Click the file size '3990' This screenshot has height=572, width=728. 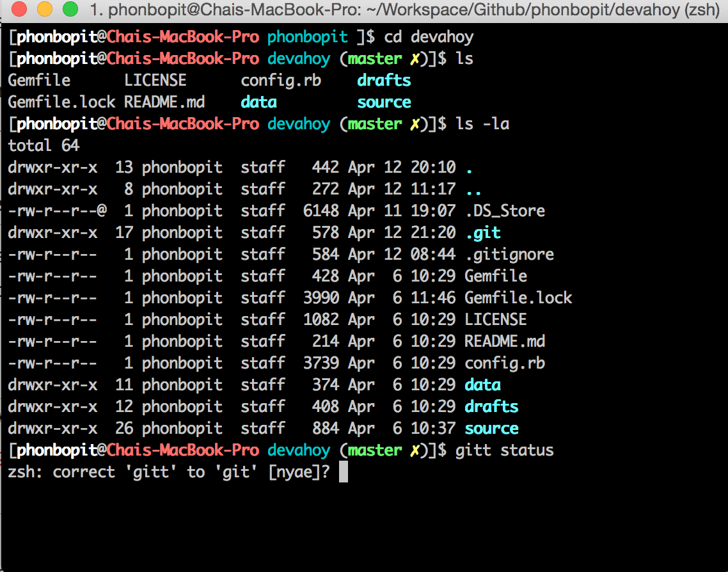(x=321, y=298)
